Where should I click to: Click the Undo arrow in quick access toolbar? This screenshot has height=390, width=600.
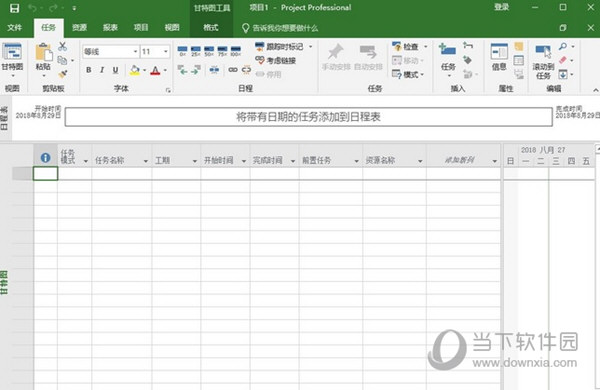pyautogui.click(x=32, y=8)
